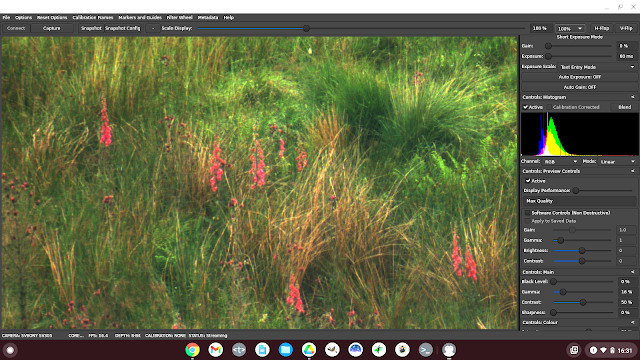Open the 100% zoom dropdown in the toolbar
This screenshot has height=360, width=640.
point(570,28)
